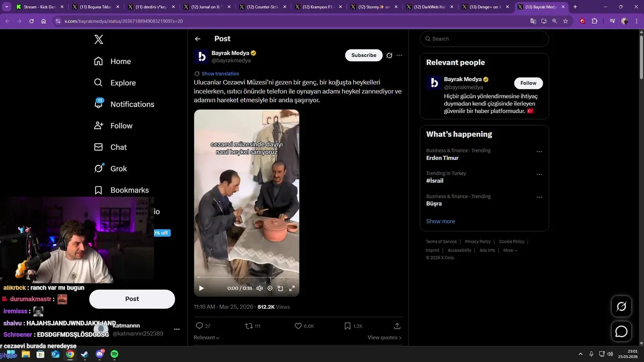Click the Subscribe button
This screenshot has width=644, height=362.
364,55
